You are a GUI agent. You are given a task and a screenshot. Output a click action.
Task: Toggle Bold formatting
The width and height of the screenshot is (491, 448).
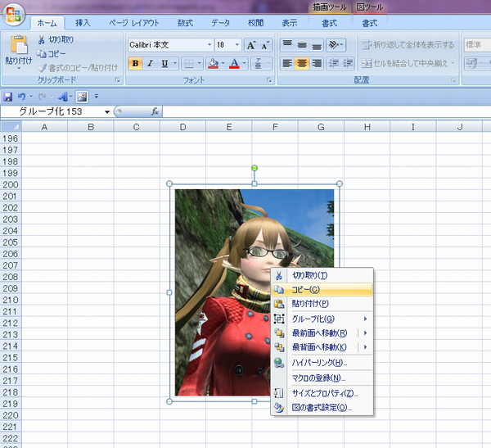(135, 64)
